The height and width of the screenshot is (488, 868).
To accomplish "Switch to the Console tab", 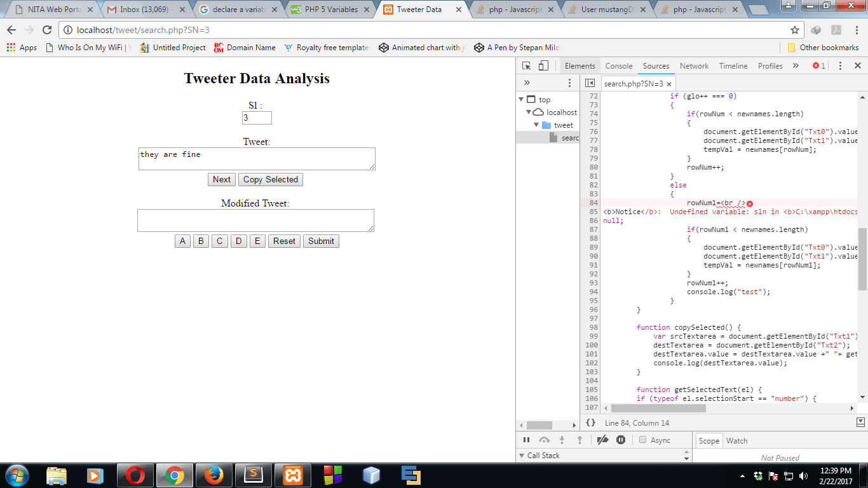I will click(x=619, y=65).
